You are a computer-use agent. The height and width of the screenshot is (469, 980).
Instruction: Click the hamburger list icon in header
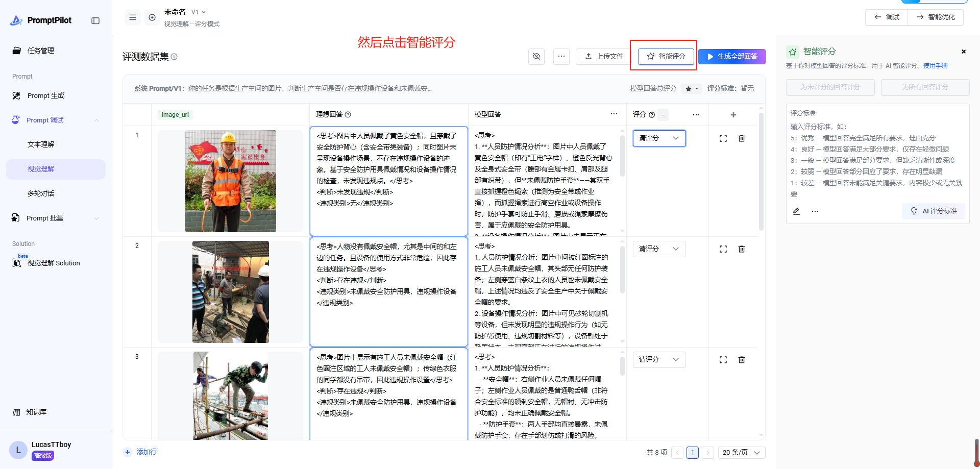(133, 17)
